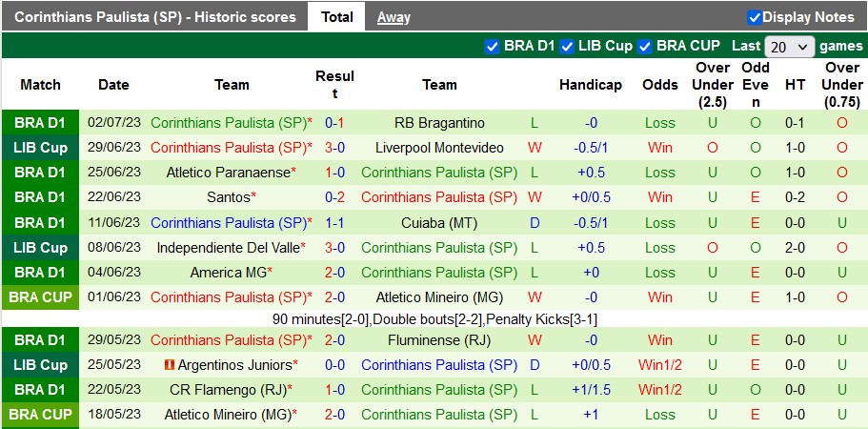This screenshot has height=429, width=868.
Task: Toggle the BRA CUP filter checkbox
Action: click(645, 46)
